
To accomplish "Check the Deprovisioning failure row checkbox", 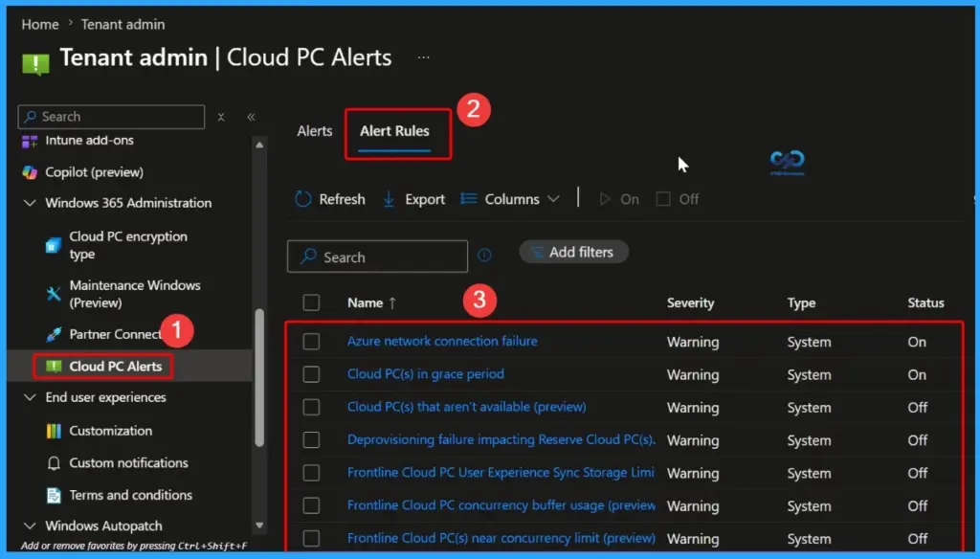I will click(x=311, y=440).
